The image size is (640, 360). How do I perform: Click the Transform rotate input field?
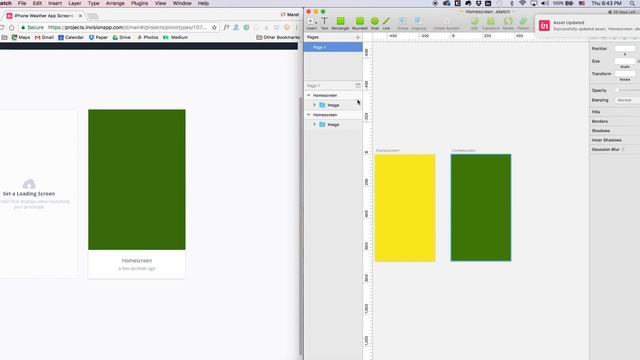(625, 74)
